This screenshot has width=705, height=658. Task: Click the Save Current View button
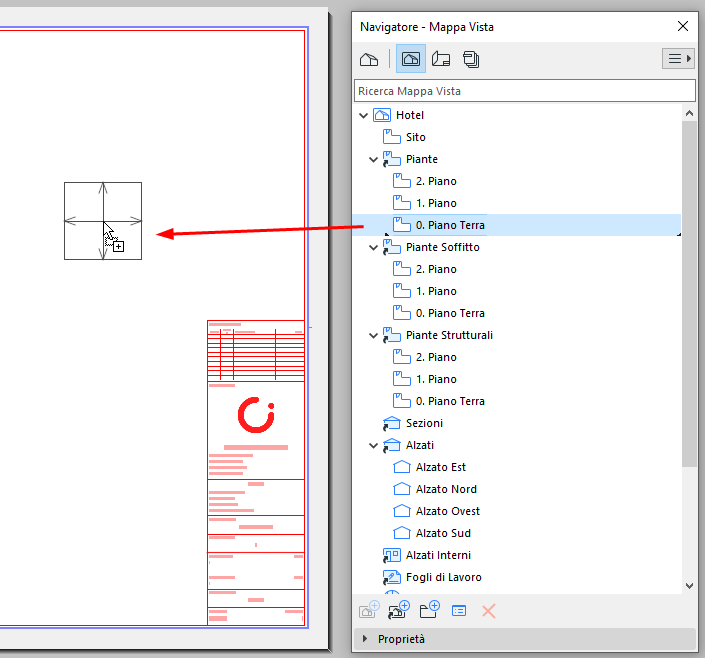click(370, 610)
